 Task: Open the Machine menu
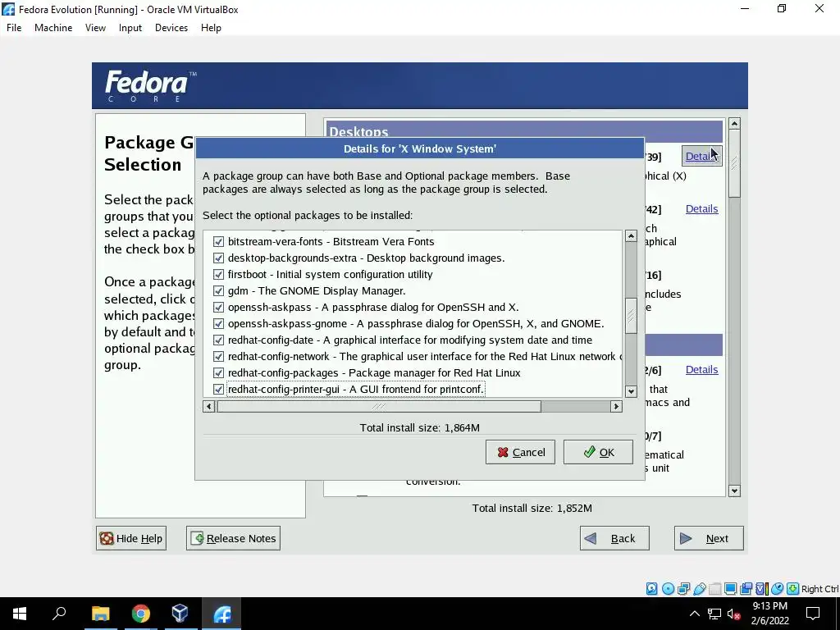click(x=53, y=28)
